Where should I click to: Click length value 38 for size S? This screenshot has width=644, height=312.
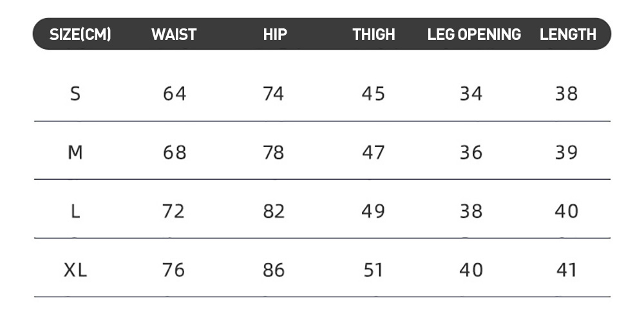566,93
